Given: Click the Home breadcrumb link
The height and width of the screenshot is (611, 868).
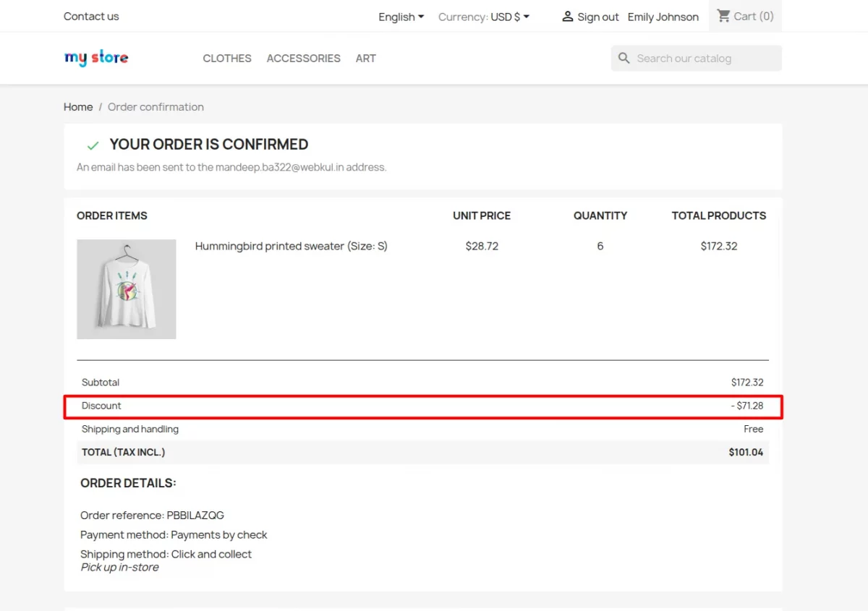Looking at the screenshot, I should [x=78, y=106].
